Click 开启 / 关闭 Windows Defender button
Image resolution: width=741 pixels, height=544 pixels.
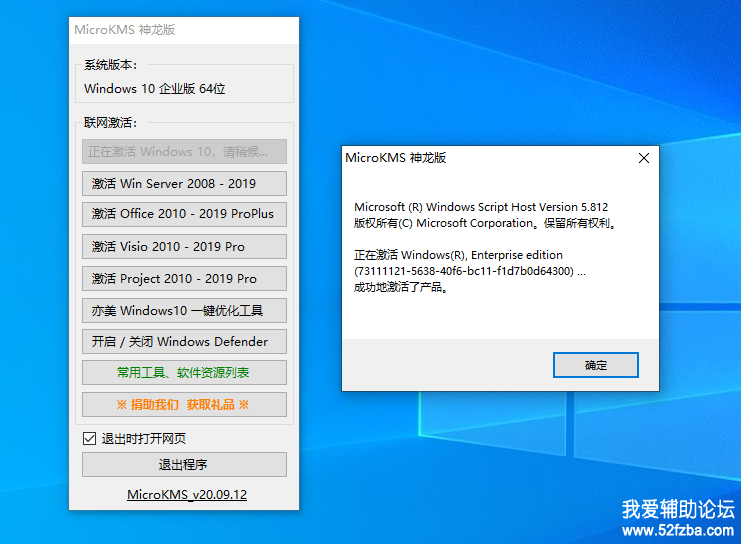click(184, 341)
